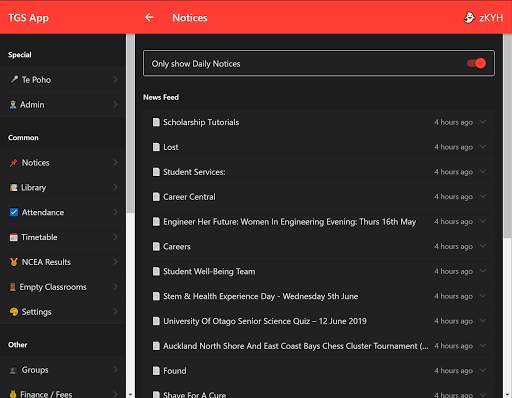
Task: Click the Engineer Her Future notice title
Action: tap(289, 222)
